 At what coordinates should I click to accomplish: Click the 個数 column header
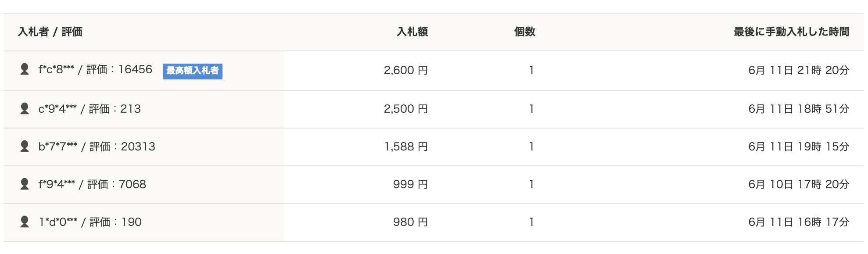[525, 32]
